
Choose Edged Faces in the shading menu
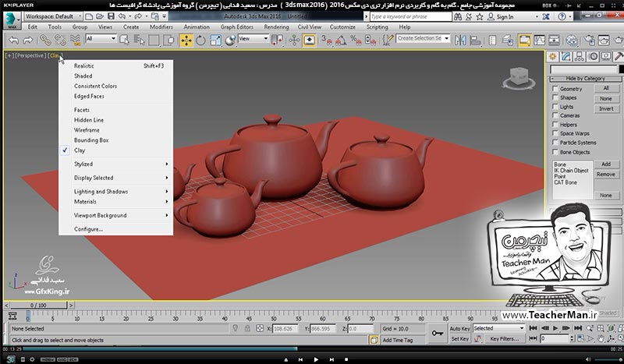point(115,96)
